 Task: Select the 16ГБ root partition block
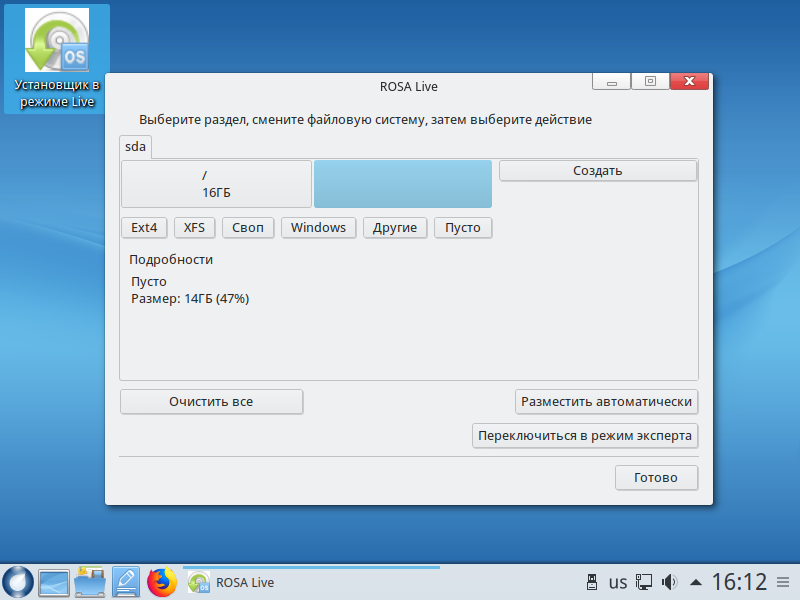tap(216, 183)
